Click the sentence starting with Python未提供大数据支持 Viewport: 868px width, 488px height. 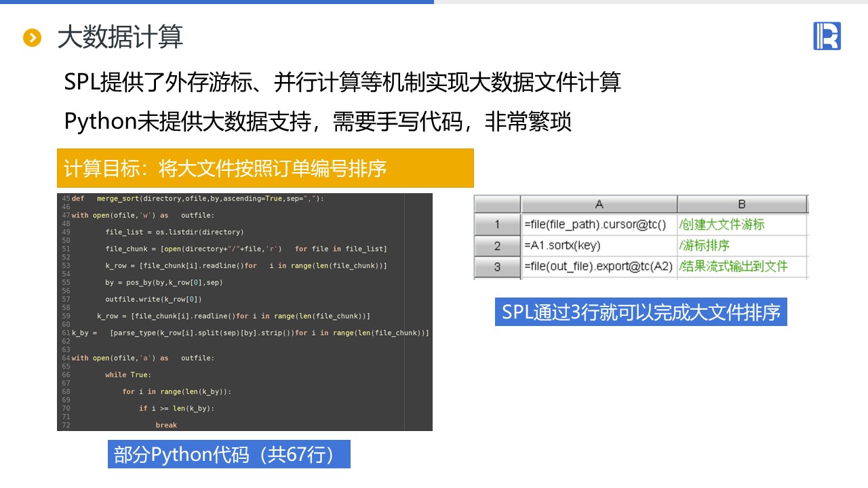318,121
